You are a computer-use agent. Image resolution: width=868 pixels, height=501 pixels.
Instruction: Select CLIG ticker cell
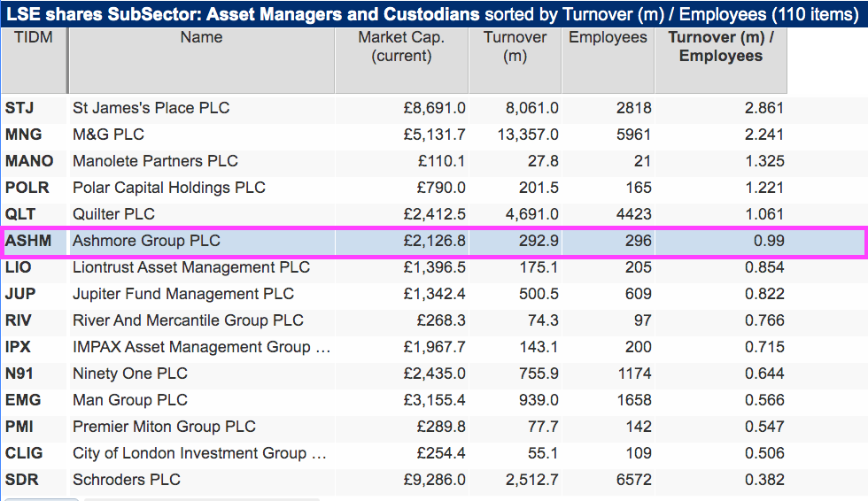[24, 453]
